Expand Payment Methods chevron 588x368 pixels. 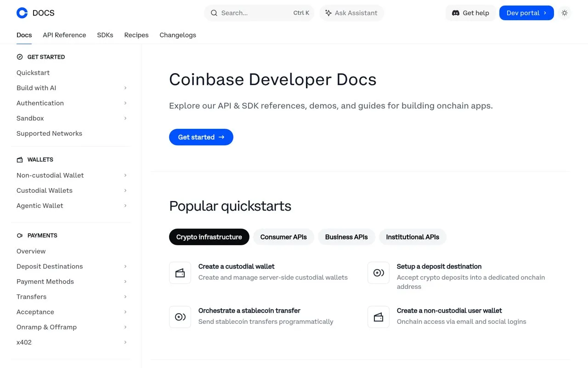tap(125, 282)
